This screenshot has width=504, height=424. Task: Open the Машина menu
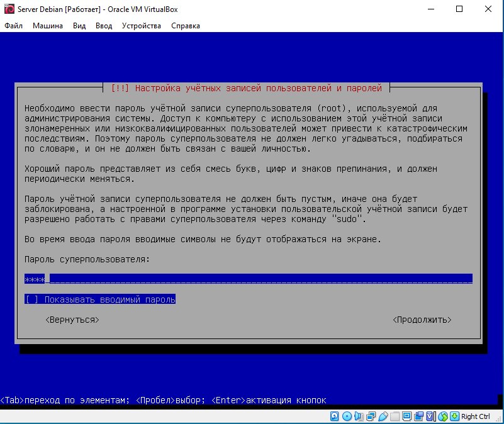pos(48,26)
